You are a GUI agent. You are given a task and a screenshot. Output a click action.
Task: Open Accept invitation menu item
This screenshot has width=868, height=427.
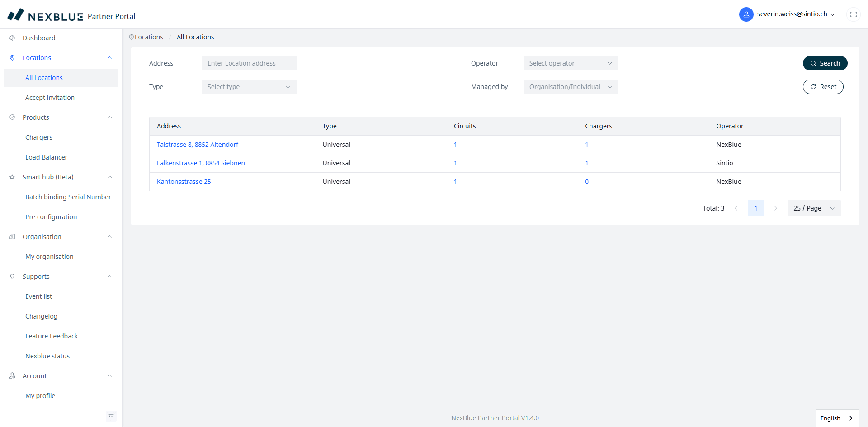[50, 98]
